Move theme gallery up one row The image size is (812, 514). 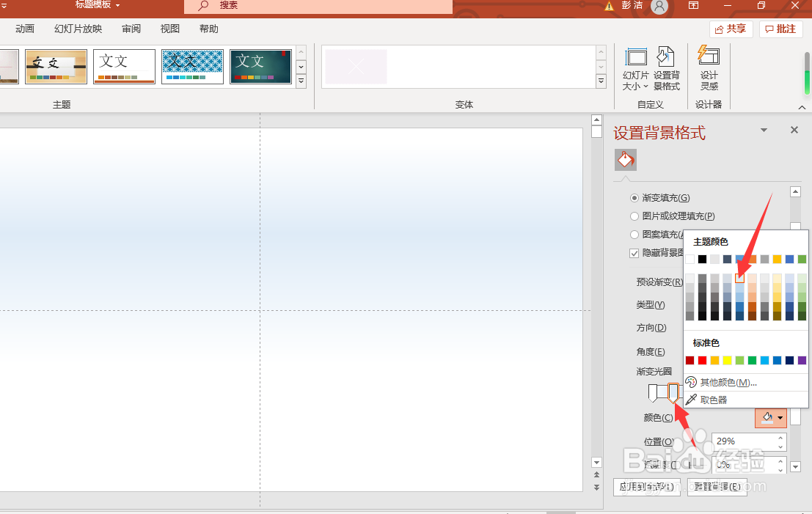click(x=301, y=52)
